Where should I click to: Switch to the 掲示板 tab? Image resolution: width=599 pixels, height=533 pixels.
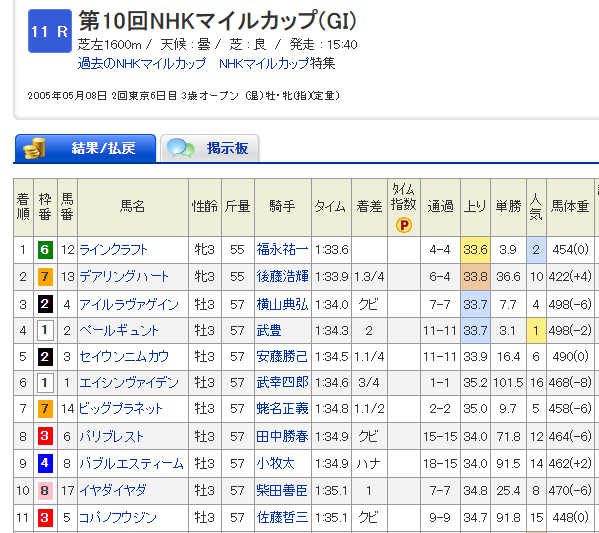(x=210, y=148)
